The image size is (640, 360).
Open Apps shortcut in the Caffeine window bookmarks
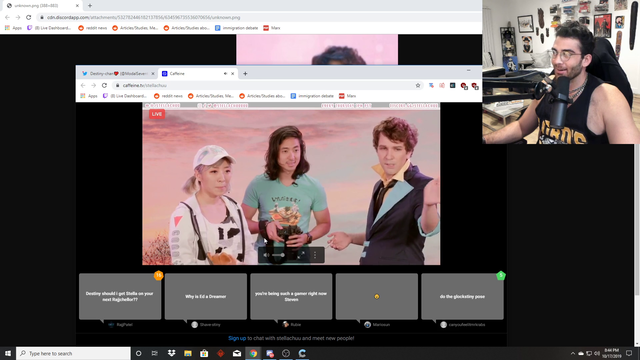[x=89, y=96]
